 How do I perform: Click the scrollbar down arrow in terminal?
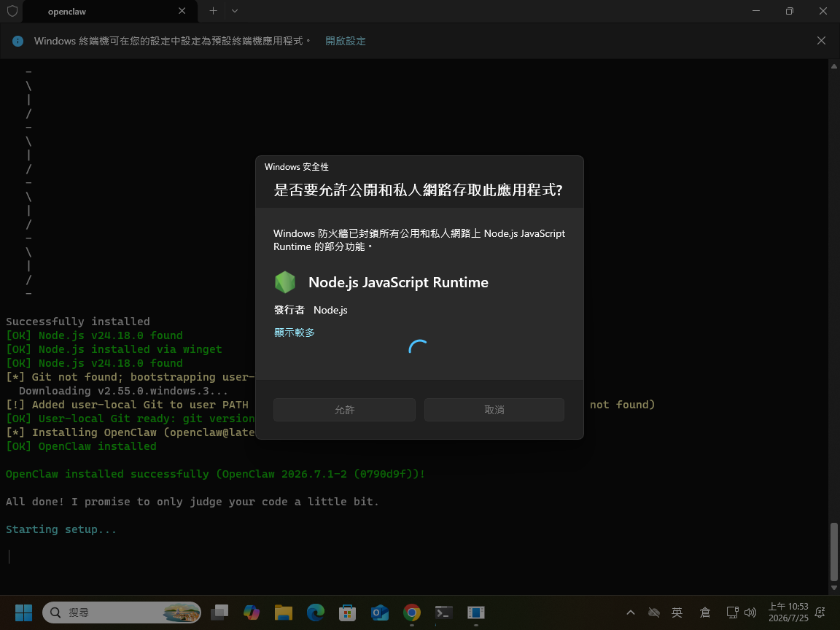(x=833, y=588)
